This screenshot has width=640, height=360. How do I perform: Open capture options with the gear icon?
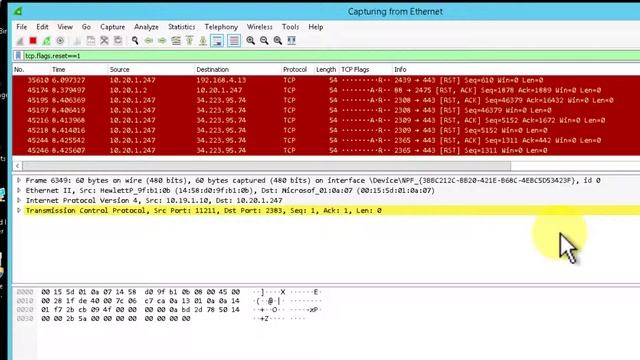pyautogui.click(x=60, y=40)
